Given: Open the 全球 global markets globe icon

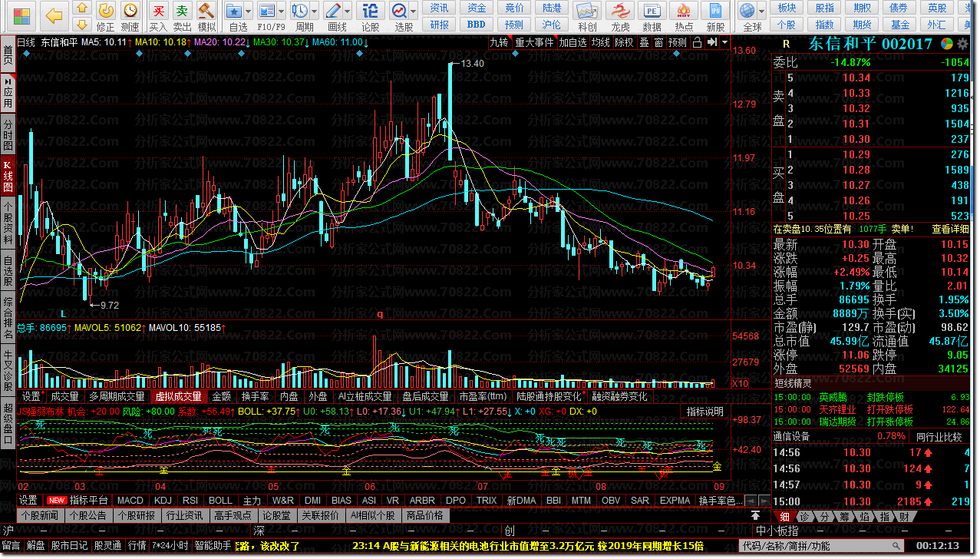Looking at the screenshot, I should (x=747, y=11).
